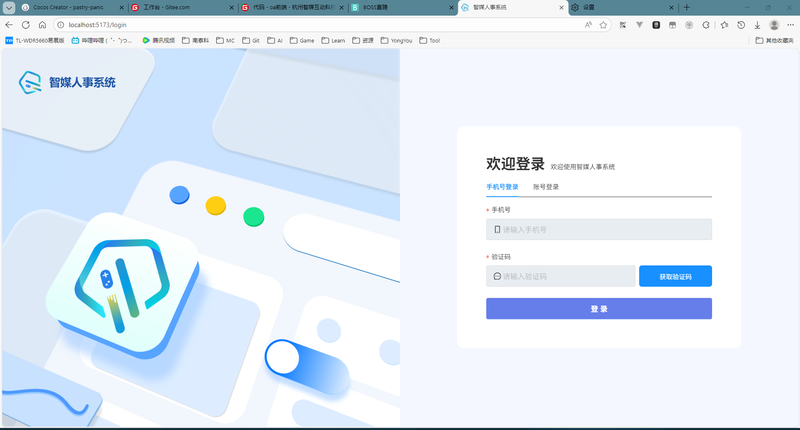800x430 pixels.
Task: Switch to the Cocos Creator browser tab
Action: point(70,7)
